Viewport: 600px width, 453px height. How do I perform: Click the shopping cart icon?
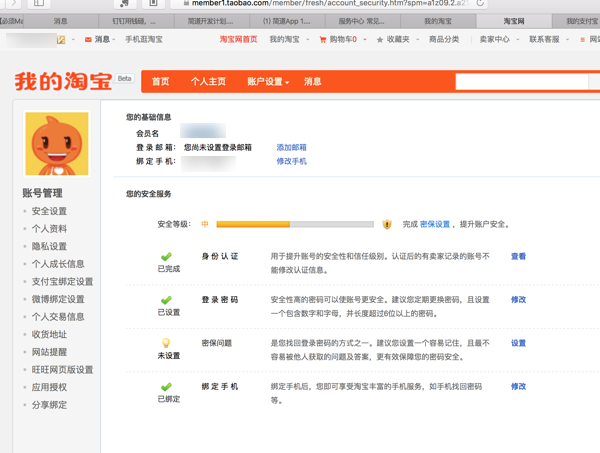[x=323, y=39]
